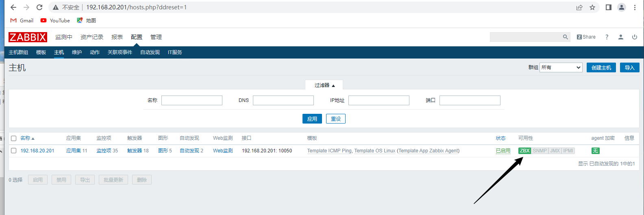The width and height of the screenshot is (644, 215).
Task: Open the 监测中 menu
Action: point(63,37)
